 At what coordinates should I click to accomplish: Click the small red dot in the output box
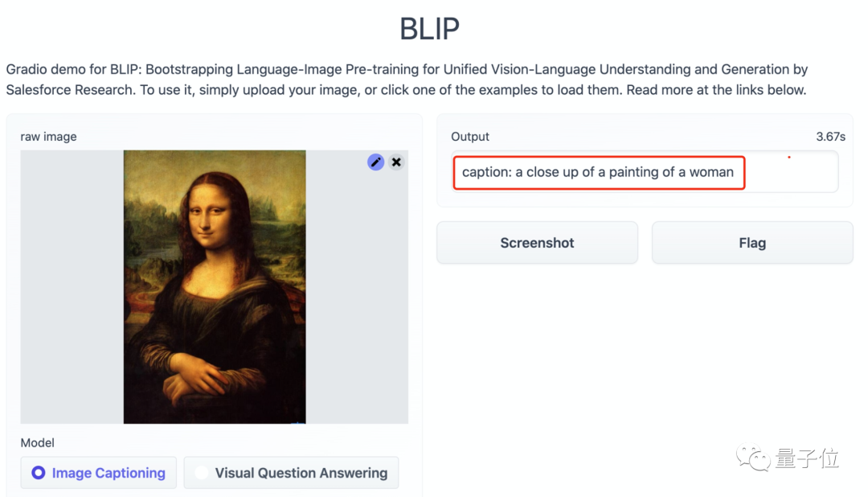pos(789,157)
